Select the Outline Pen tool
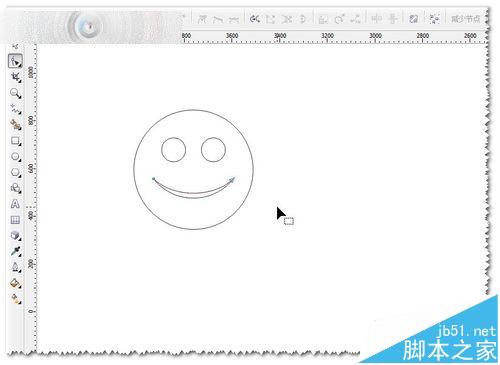The height and width of the screenshot is (365, 500). [x=15, y=267]
